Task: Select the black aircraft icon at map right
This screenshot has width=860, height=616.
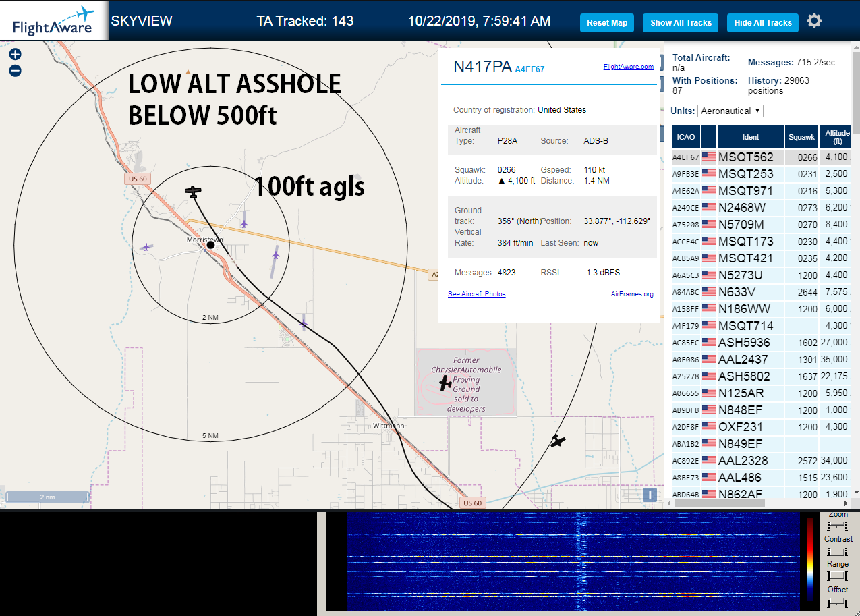Action: [x=558, y=441]
